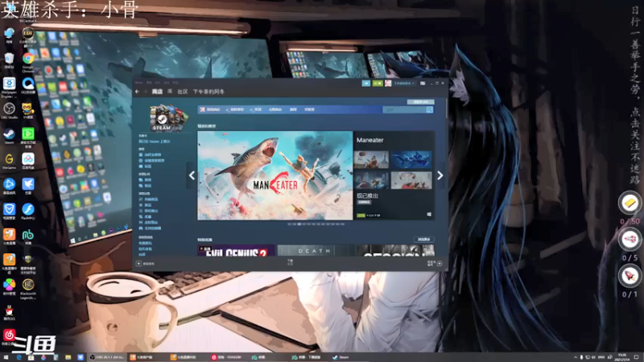This screenshot has width=644, height=362.
Task: Open Google Chrome desktop icon
Action: click(28, 61)
